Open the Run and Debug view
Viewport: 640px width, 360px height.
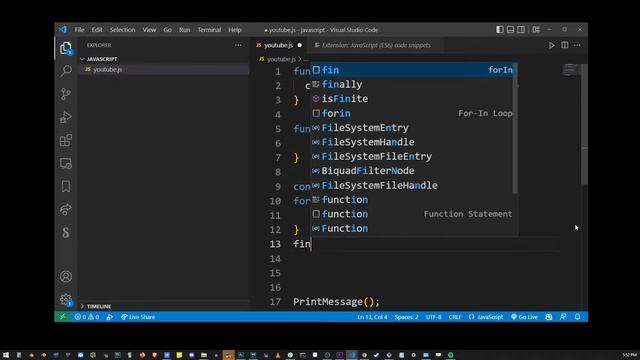tap(66, 118)
